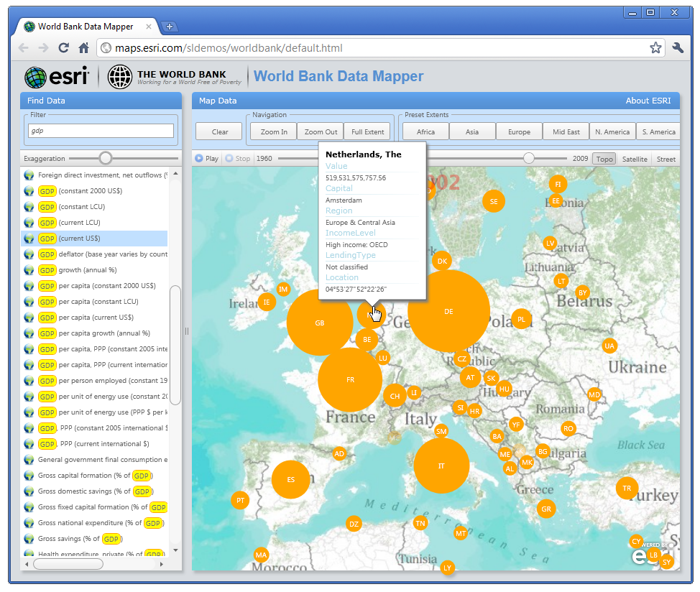Open the About ESRI link
Image resolution: width=700 pixels, height=592 pixels.
point(648,101)
